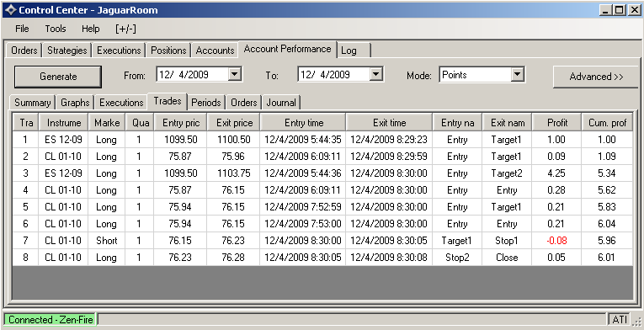This screenshot has height=330, width=644.
Task: Sort by the Cum. prof column header
Action: 607,122
